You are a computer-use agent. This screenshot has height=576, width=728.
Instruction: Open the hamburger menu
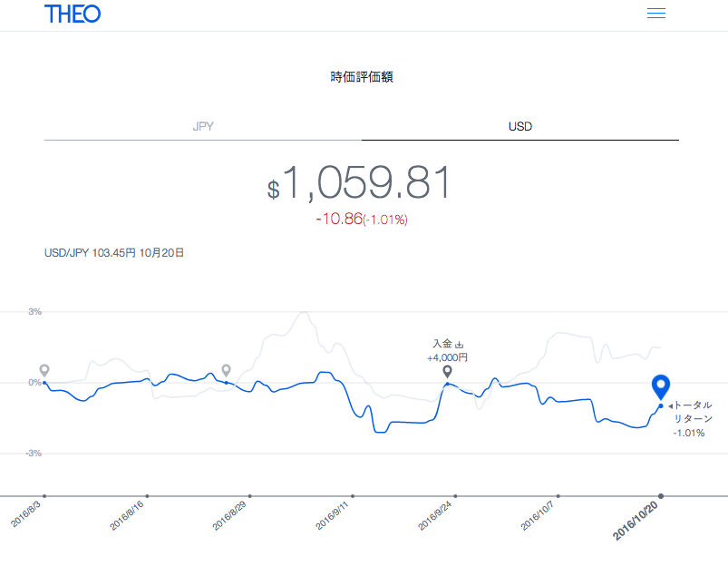[655, 14]
